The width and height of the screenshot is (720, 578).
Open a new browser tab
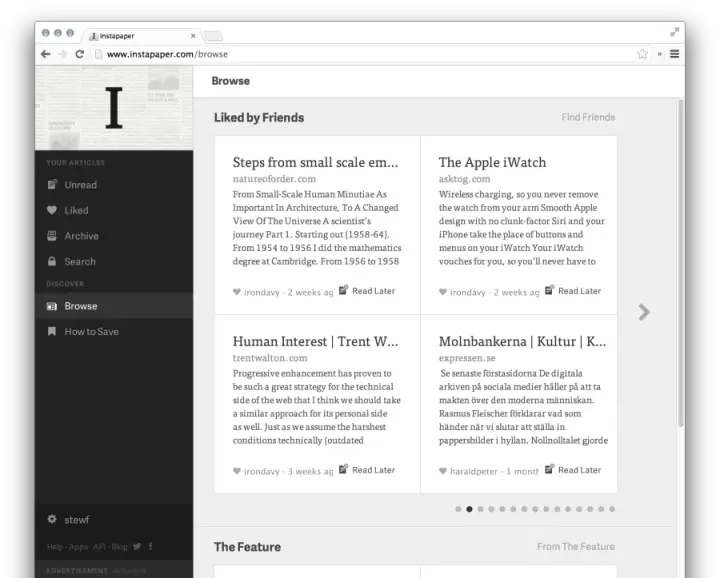pos(213,36)
